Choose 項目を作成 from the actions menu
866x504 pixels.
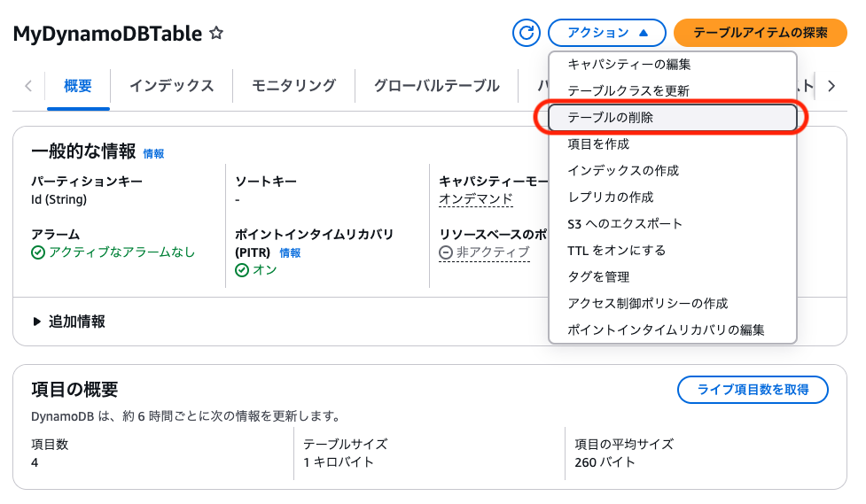[x=598, y=143]
